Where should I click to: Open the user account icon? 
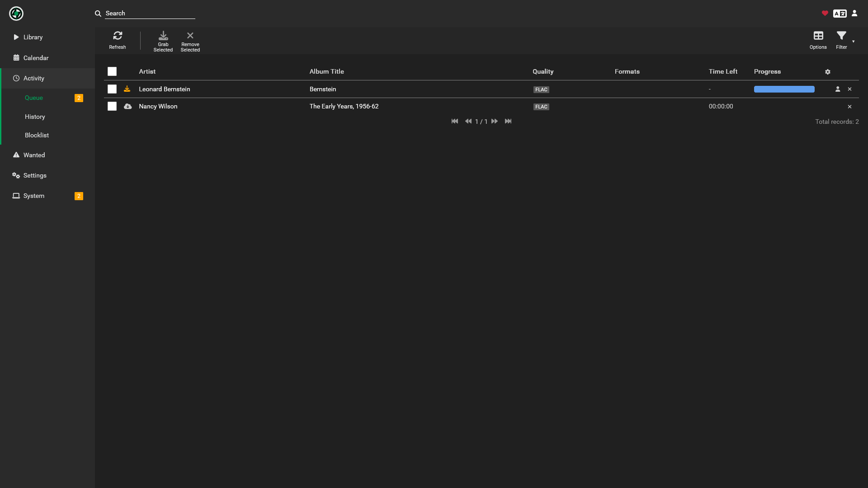[854, 14]
